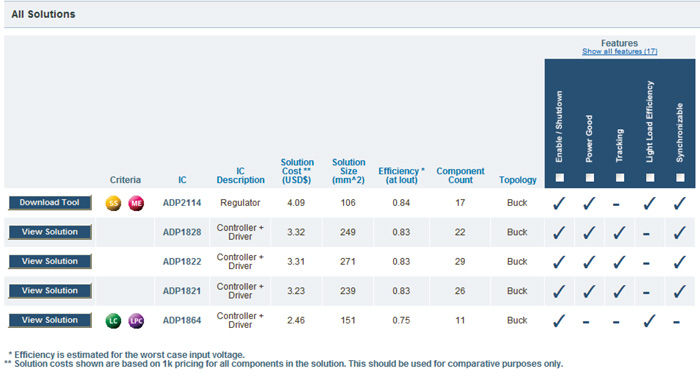This screenshot has width=700, height=377.
Task: Click the 4.09 solution cost value
Action: click(x=296, y=203)
